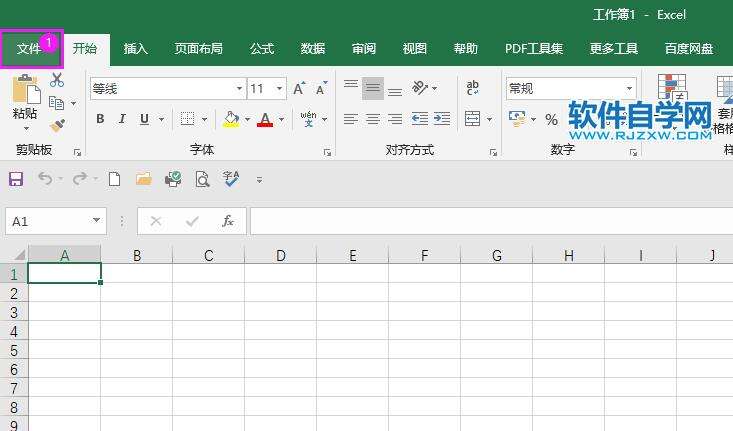Open the 帮助 tab
The height and width of the screenshot is (431, 733).
[x=466, y=49]
